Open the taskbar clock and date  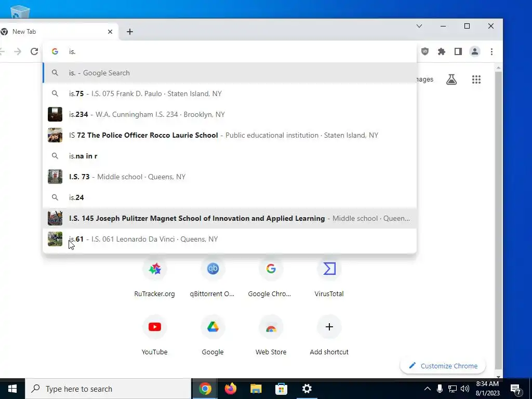tap(487, 389)
